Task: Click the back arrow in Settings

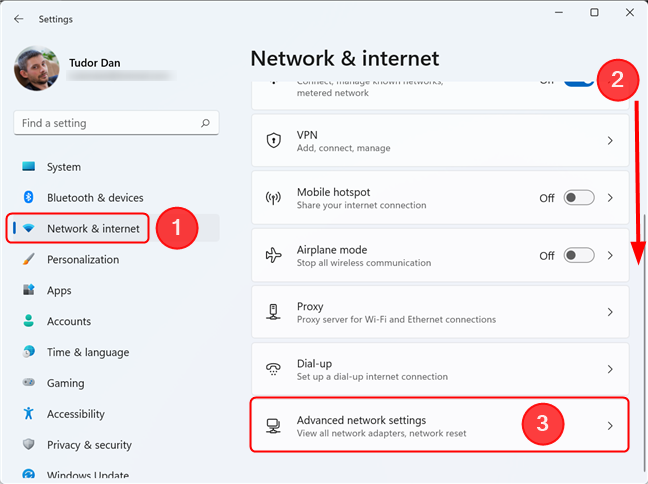Action: (19, 19)
